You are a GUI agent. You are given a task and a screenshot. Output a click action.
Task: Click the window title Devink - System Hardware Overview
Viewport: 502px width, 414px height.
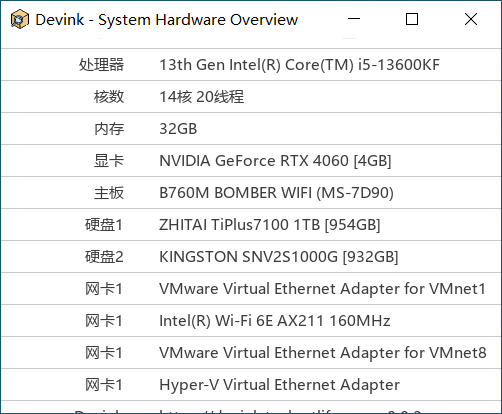click(166, 20)
